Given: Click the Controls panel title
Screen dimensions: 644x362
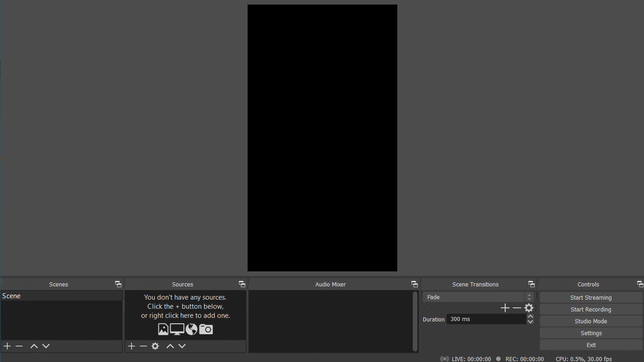Looking at the screenshot, I should [x=588, y=284].
